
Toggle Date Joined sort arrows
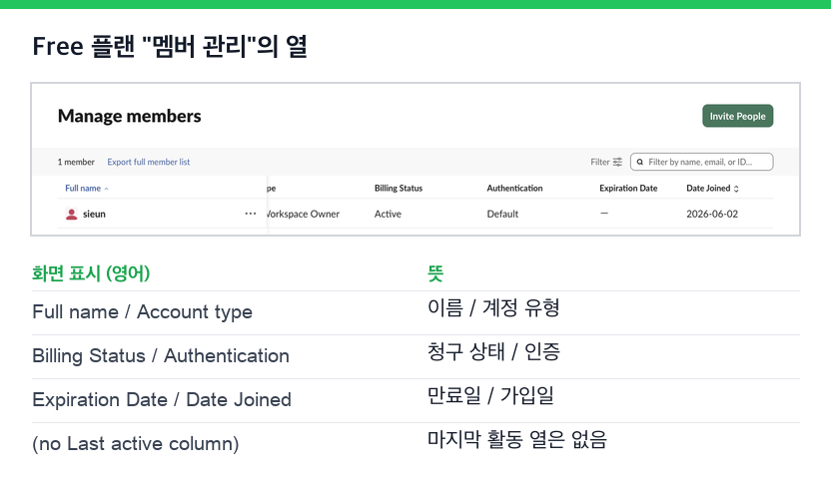[736, 189]
